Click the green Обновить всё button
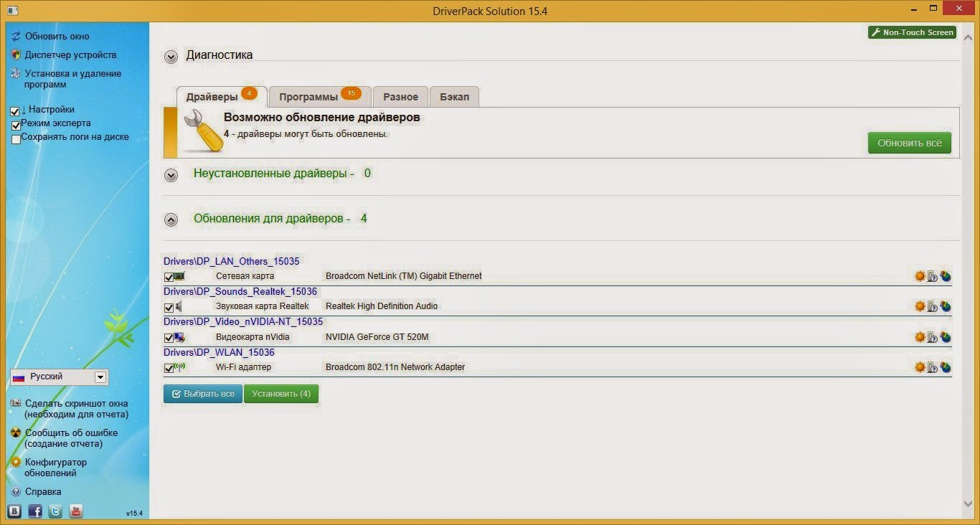The height and width of the screenshot is (525, 980). tap(910, 143)
